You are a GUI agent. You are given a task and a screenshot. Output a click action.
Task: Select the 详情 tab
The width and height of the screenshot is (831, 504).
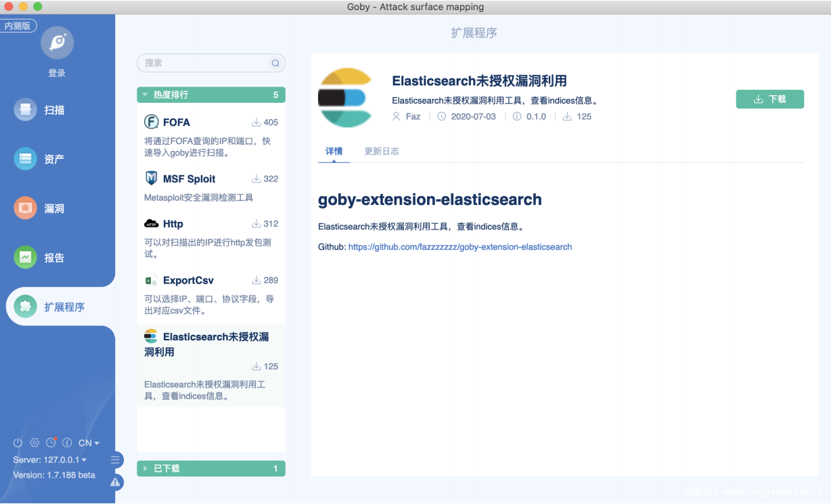[334, 152]
